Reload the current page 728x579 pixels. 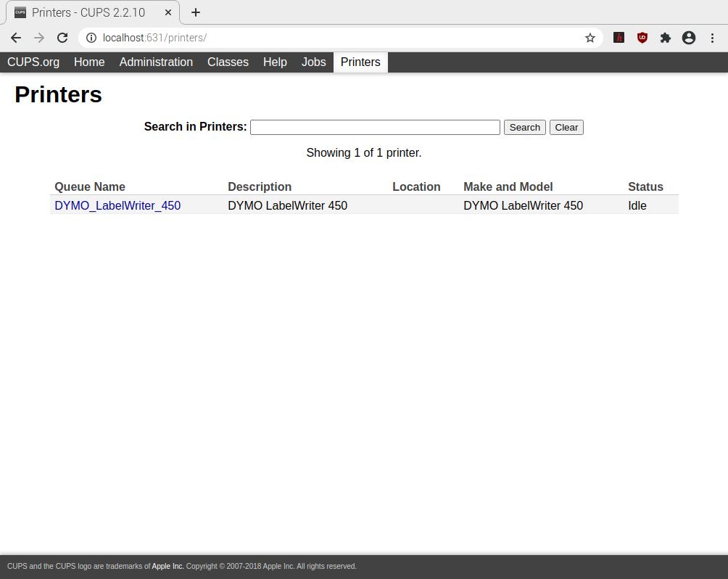pos(62,38)
